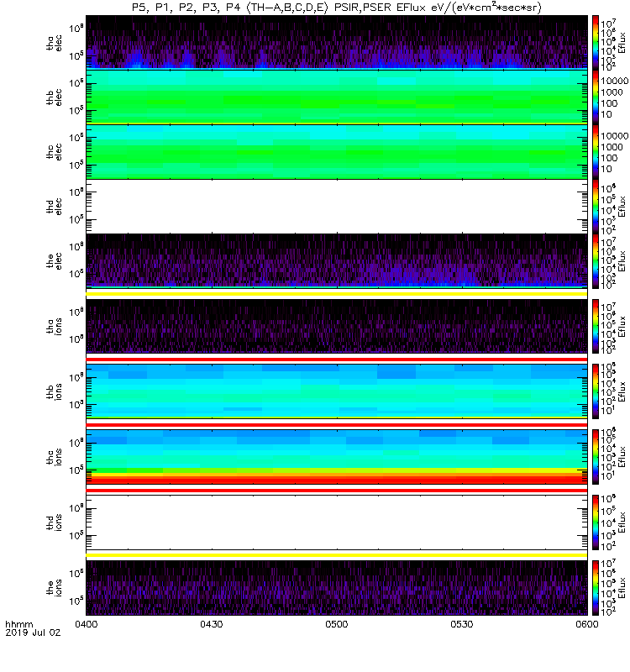Select the 'thc ions' panel label

coord(54,457)
